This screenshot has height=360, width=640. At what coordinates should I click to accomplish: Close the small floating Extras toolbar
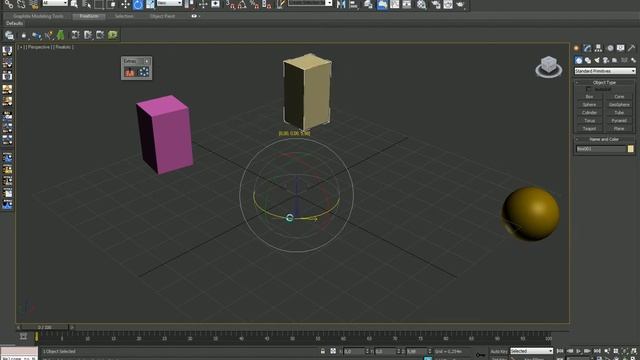[x=147, y=61]
